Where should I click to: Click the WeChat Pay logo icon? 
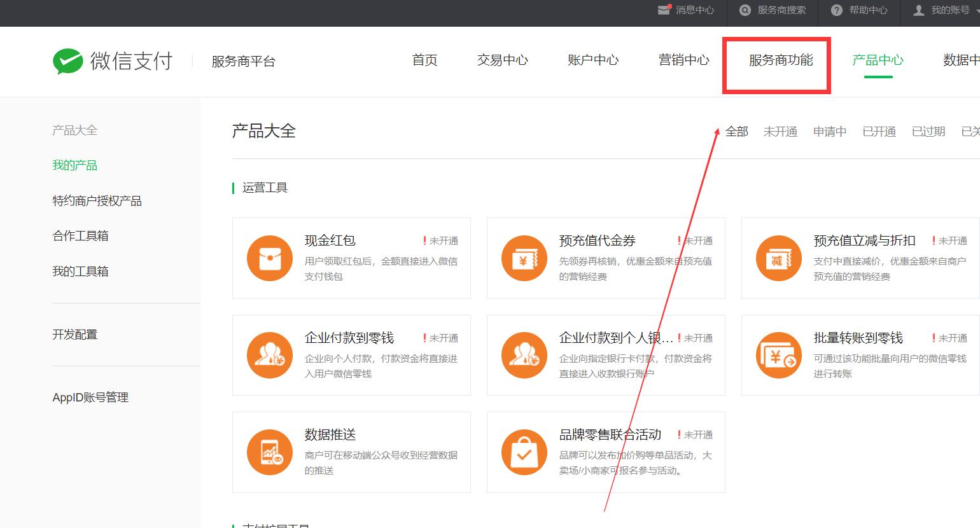pos(68,61)
